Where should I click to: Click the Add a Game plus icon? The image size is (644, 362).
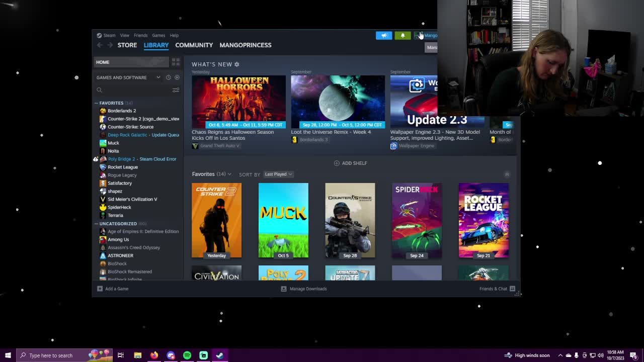tap(100, 289)
